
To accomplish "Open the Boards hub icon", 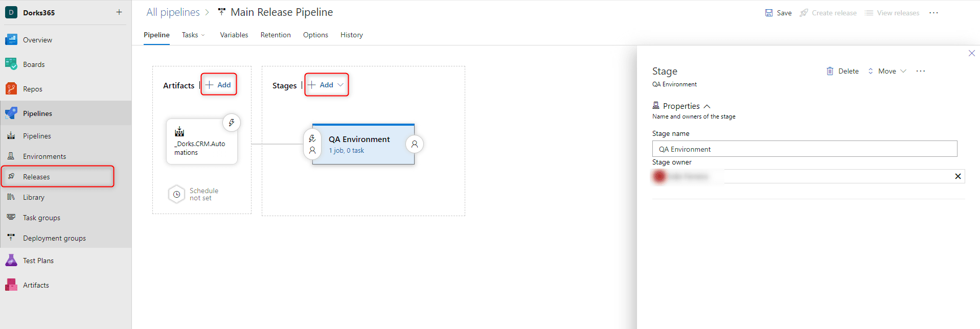I will click(11, 64).
